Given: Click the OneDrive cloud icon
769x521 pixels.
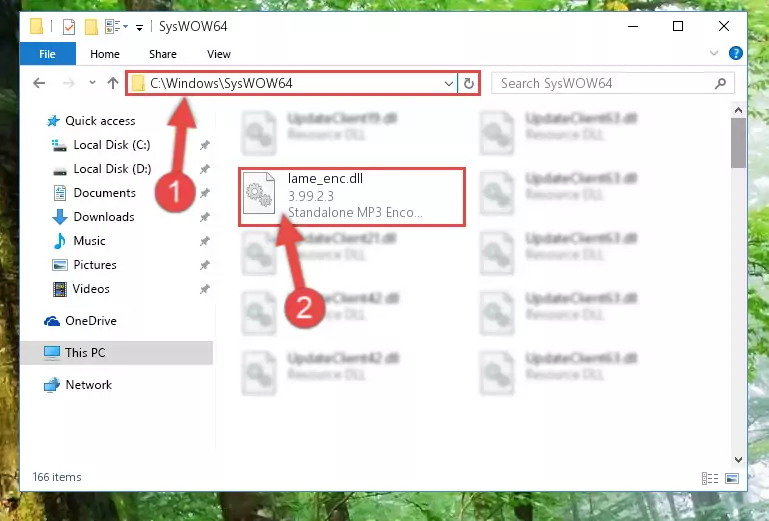Looking at the screenshot, I should [52, 321].
